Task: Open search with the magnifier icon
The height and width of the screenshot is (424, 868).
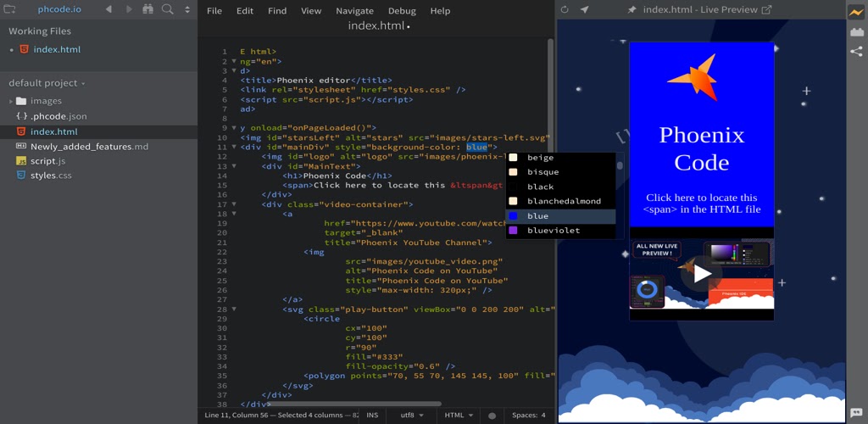Action: pos(168,10)
